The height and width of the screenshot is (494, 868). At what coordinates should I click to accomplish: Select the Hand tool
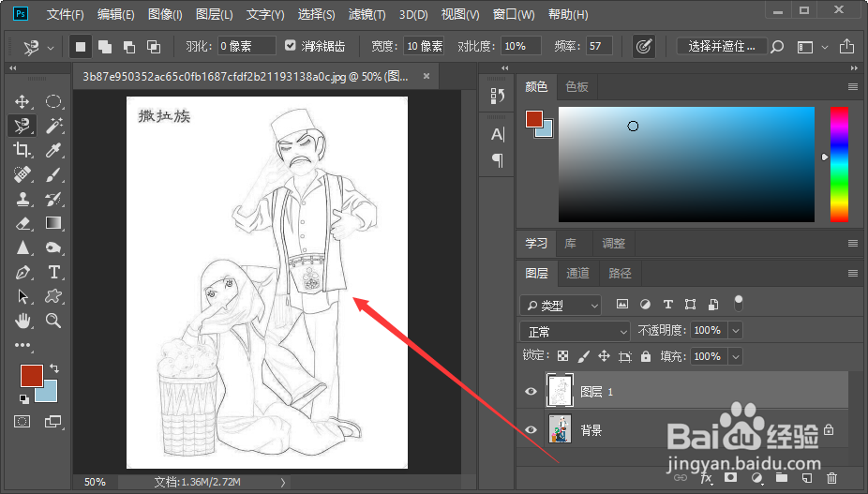coord(22,321)
